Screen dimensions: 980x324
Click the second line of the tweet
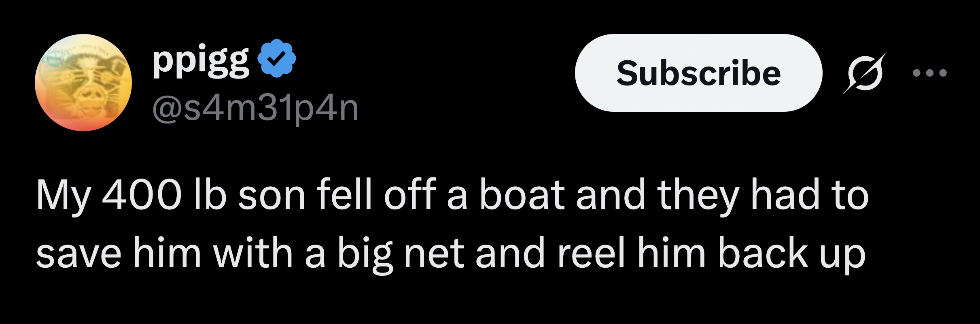click(450, 254)
